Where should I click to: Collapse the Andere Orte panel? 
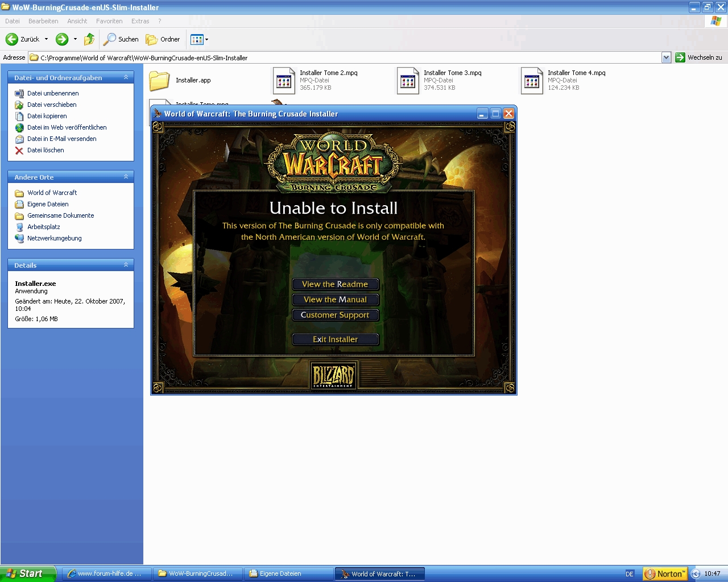[x=126, y=177]
